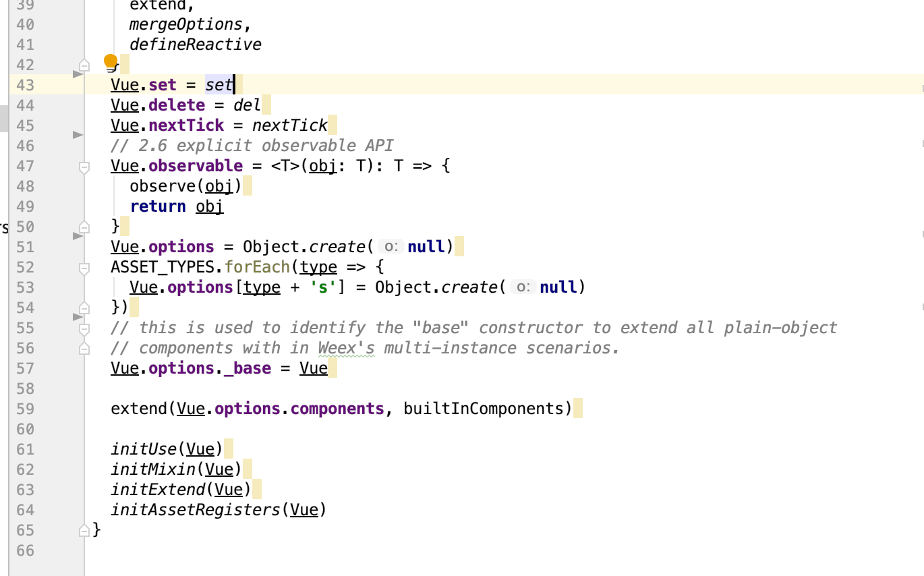Collapse the fold region ending at line 42
This screenshot has width=924, height=576.
[84, 65]
